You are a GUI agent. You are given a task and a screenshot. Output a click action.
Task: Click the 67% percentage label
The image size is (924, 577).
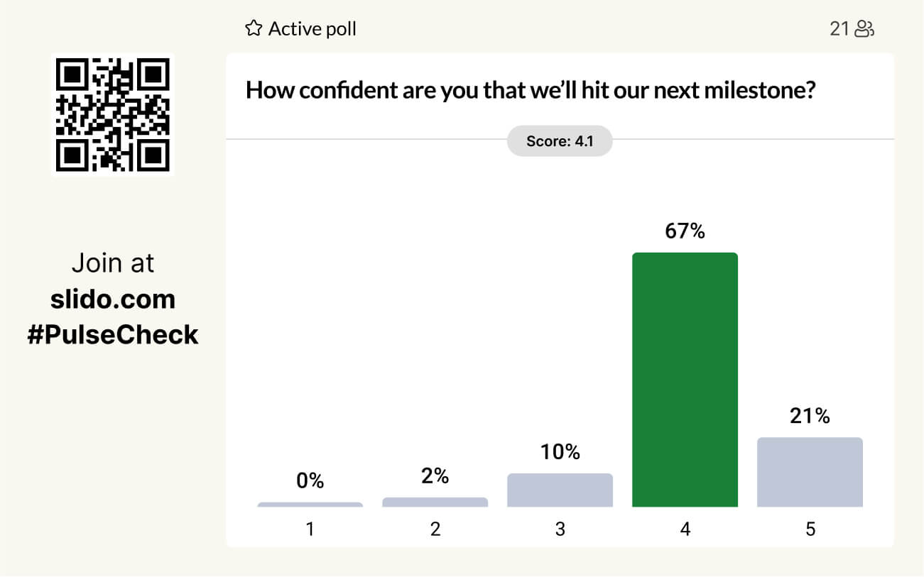click(x=685, y=231)
